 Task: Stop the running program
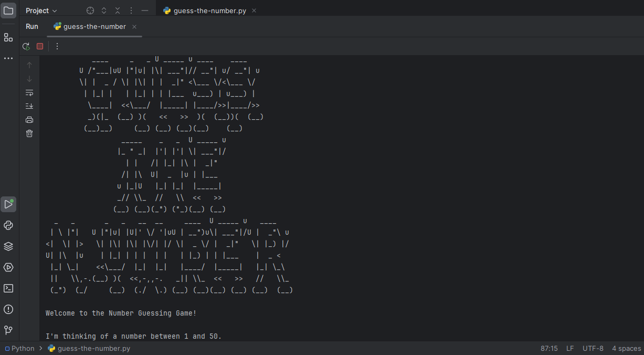pyautogui.click(x=40, y=46)
